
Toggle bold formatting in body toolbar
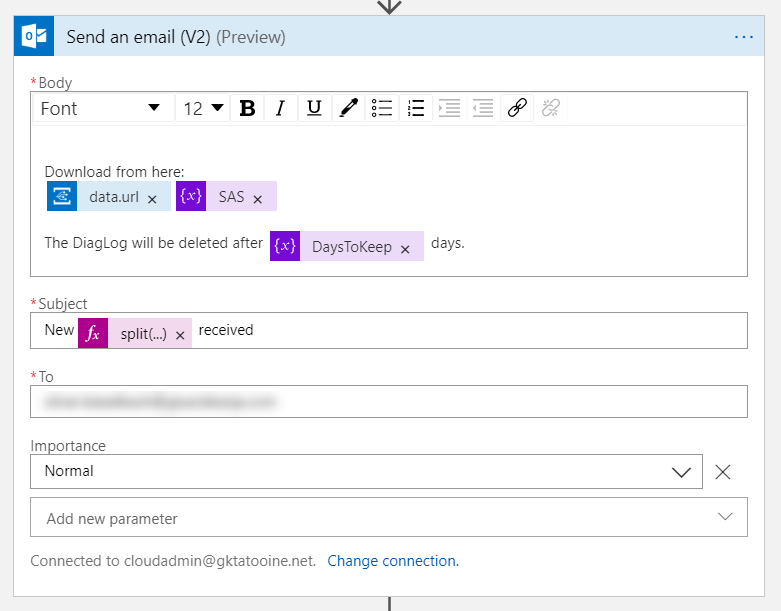pyautogui.click(x=248, y=109)
